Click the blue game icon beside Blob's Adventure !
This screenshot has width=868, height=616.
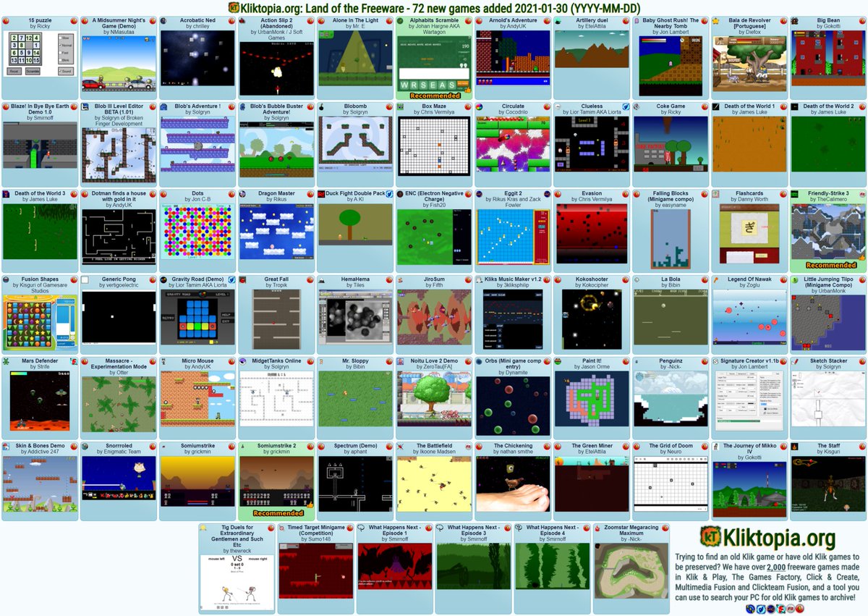(164, 106)
